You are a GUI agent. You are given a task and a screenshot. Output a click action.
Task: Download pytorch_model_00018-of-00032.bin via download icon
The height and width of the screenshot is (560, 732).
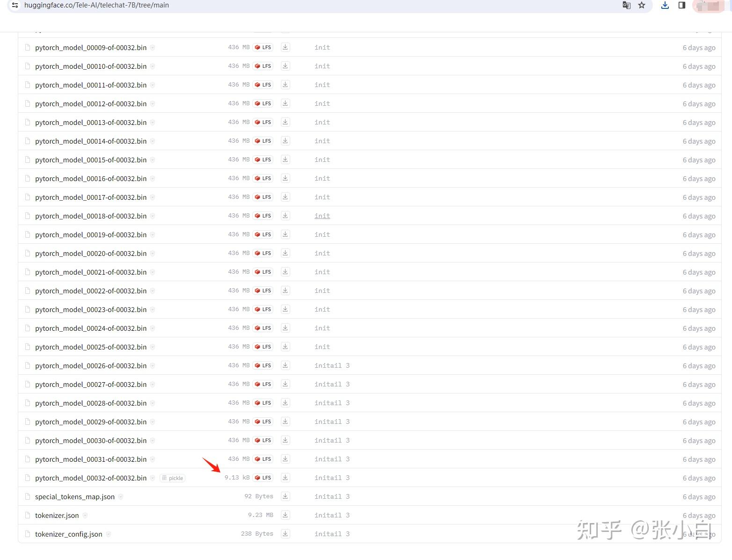tap(285, 216)
